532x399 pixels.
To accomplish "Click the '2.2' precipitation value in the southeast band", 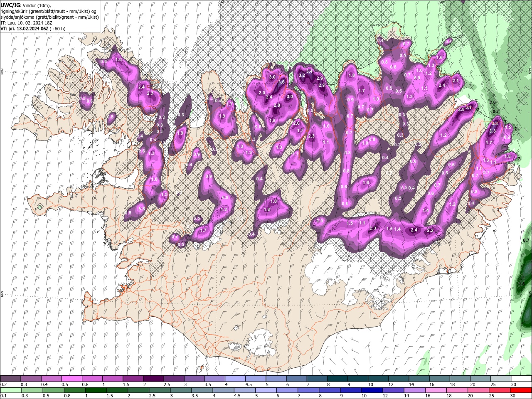I will 430,230.
